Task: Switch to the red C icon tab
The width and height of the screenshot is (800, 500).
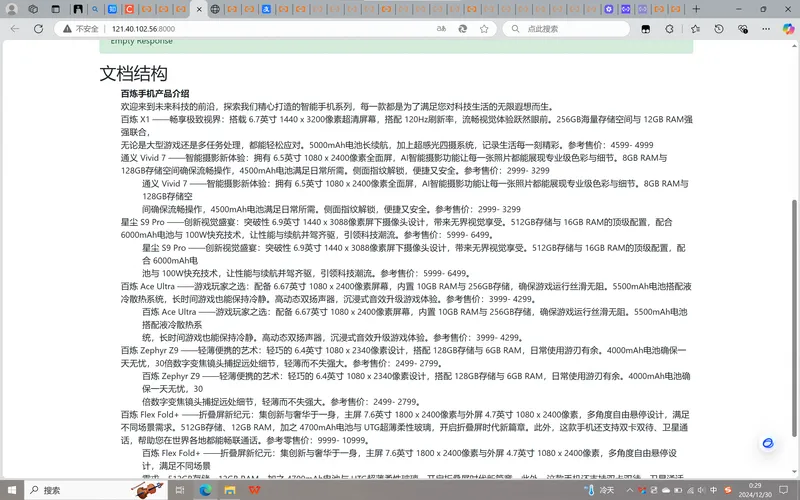Action: pyautogui.click(x=130, y=9)
